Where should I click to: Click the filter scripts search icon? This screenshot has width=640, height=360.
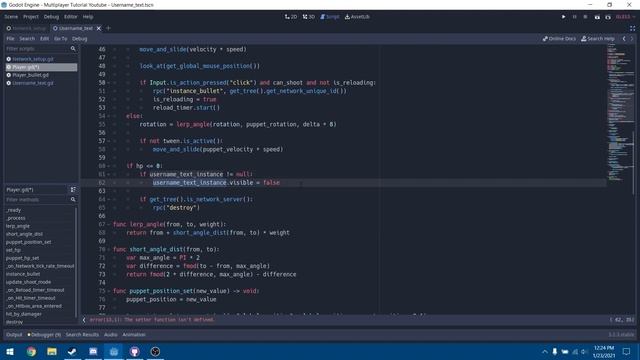coord(73,49)
